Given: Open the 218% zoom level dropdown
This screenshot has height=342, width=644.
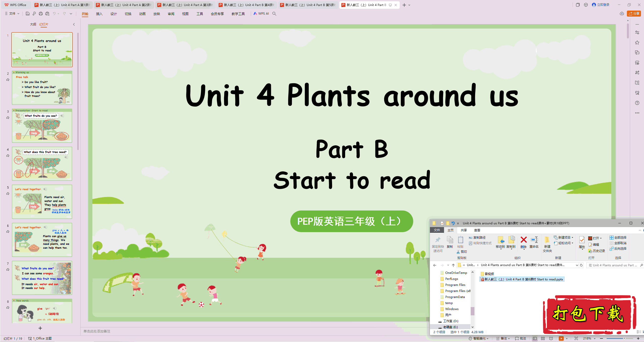Looking at the screenshot, I should pyautogui.click(x=589, y=338).
